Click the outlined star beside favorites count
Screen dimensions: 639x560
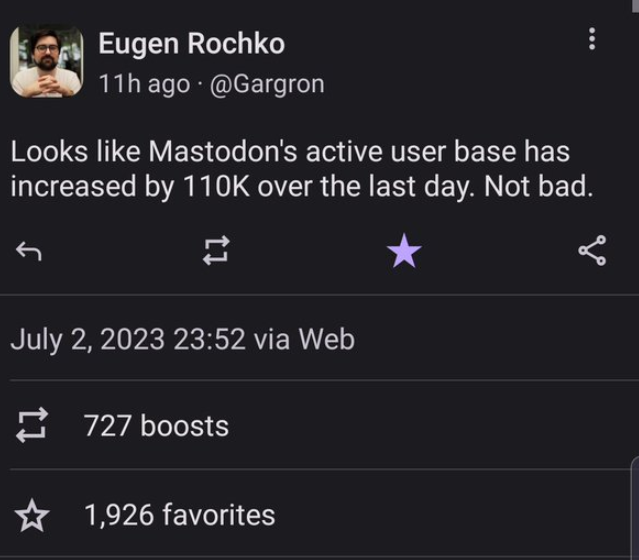(32, 516)
